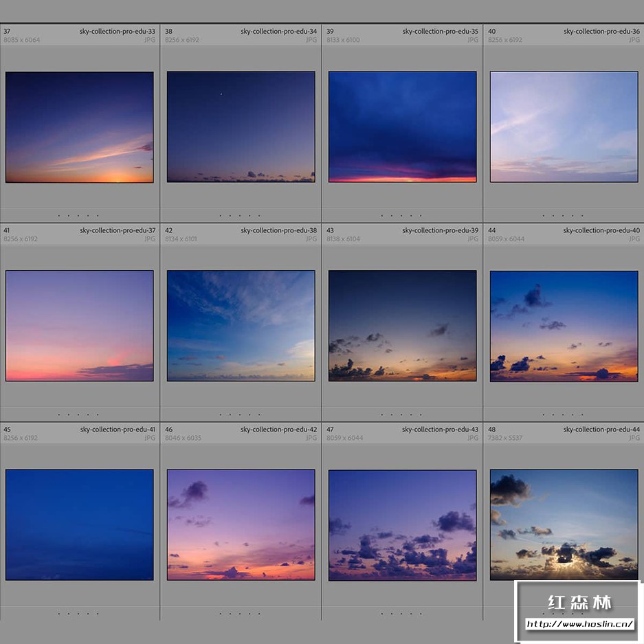Click filename text sky-collection-pro-edu-39

441,230
